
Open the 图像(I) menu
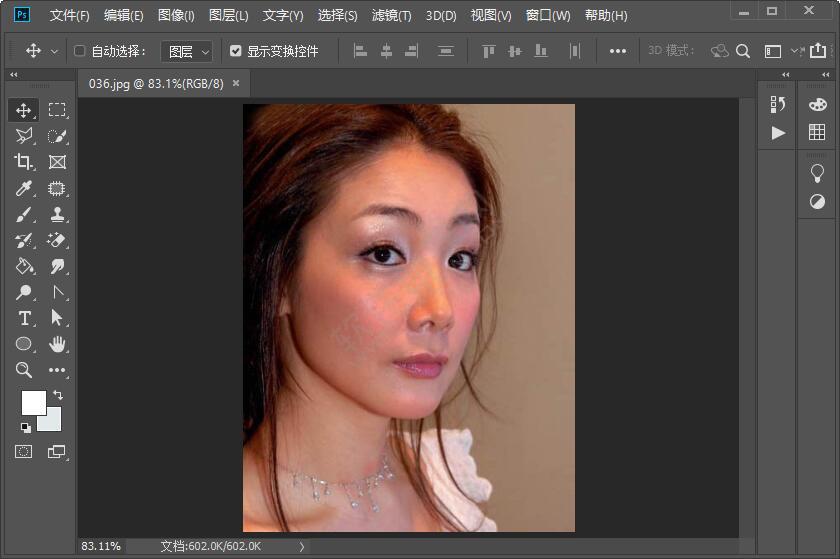point(176,15)
